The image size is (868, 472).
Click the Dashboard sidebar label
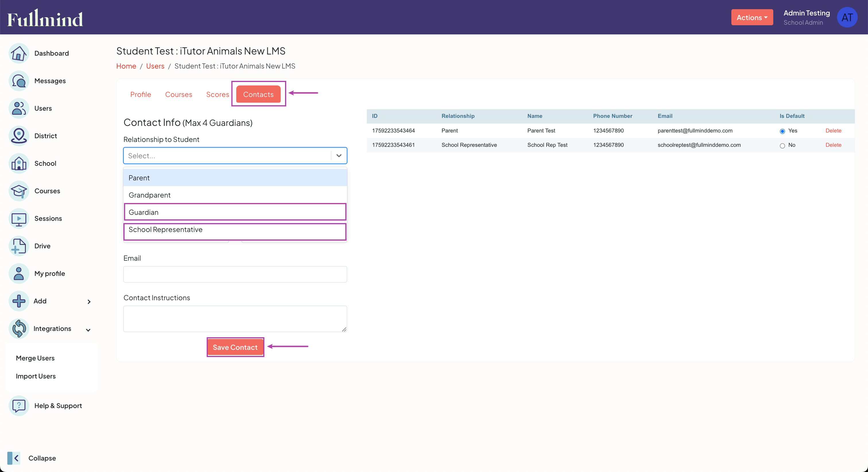(x=52, y=53)
